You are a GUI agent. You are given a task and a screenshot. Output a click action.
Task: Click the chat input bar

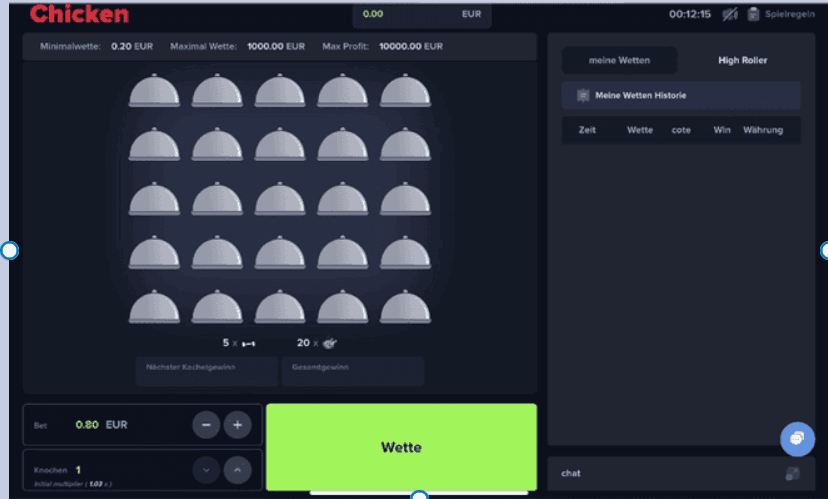(660, 473)
